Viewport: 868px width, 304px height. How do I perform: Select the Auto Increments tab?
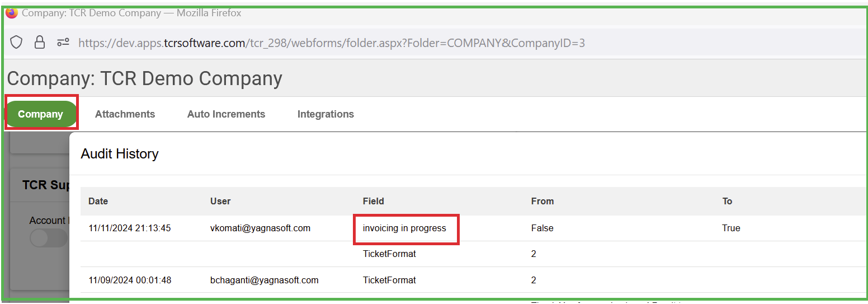(226, 114)
